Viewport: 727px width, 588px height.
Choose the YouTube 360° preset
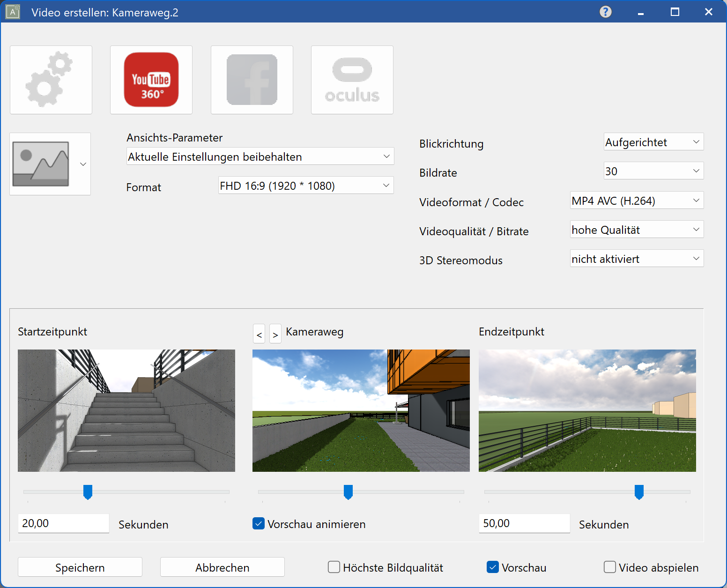click(151, 80)
